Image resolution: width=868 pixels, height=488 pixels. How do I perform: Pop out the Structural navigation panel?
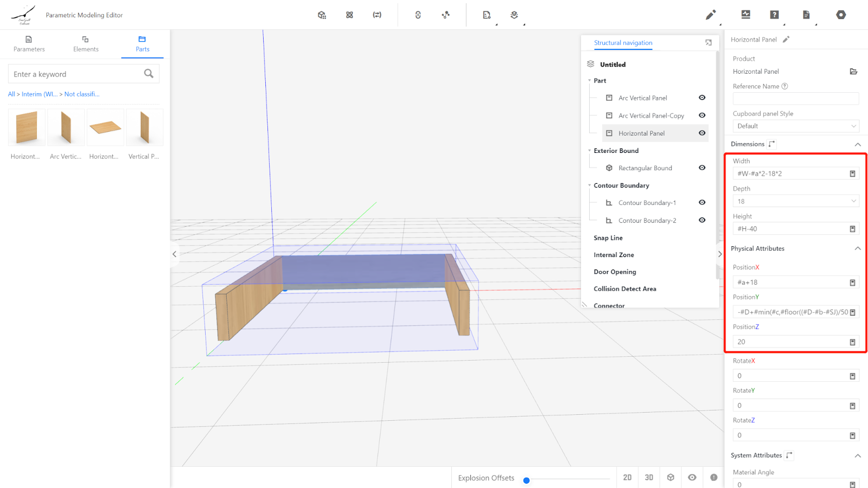(708, 43)
